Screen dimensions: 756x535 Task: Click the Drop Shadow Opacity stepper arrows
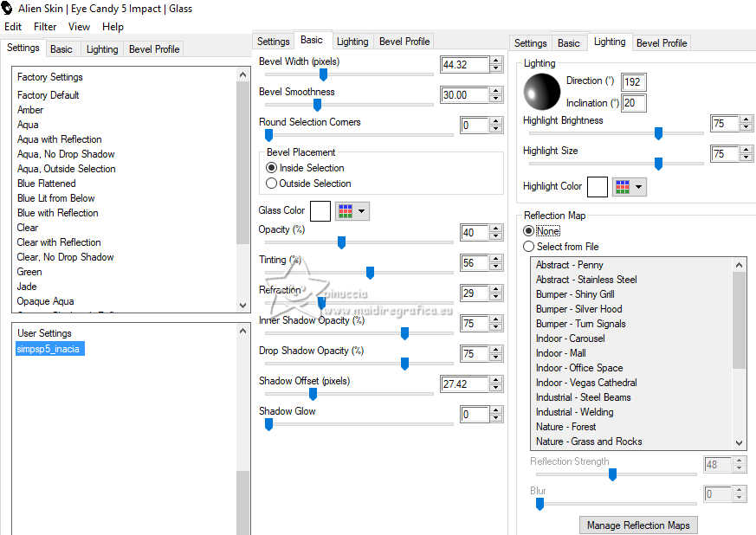pos(496,354)
